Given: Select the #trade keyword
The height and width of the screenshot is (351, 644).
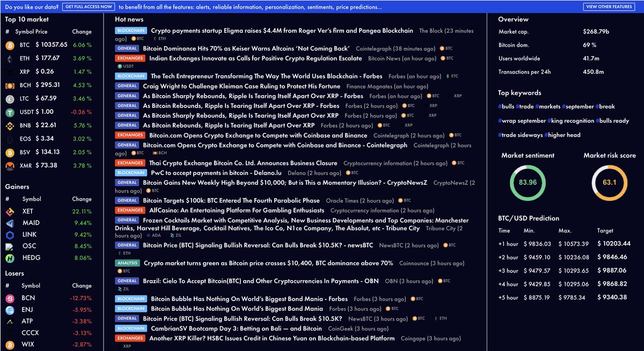Looking at the screenshot, I should [524, 107].
